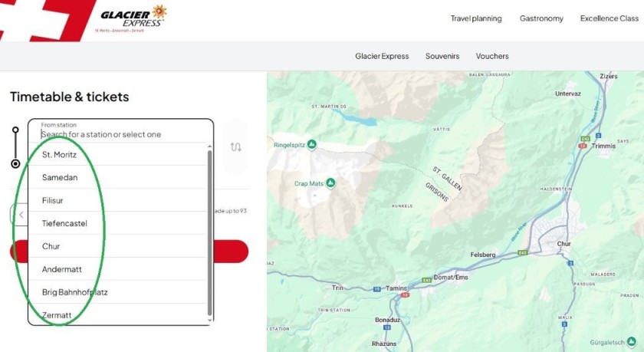This screenshot has height=352, width=644.
Task: Swap from and to stations icon
Action: click(236, 146)
